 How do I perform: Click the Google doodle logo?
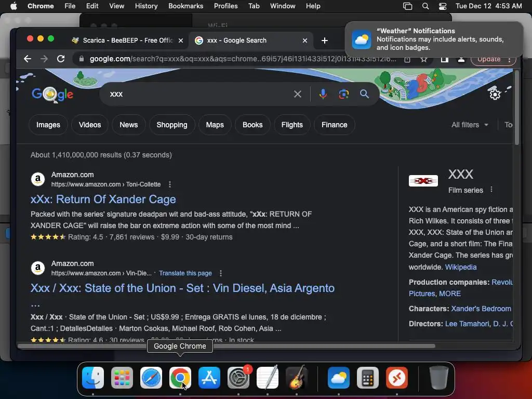[52, 94]
